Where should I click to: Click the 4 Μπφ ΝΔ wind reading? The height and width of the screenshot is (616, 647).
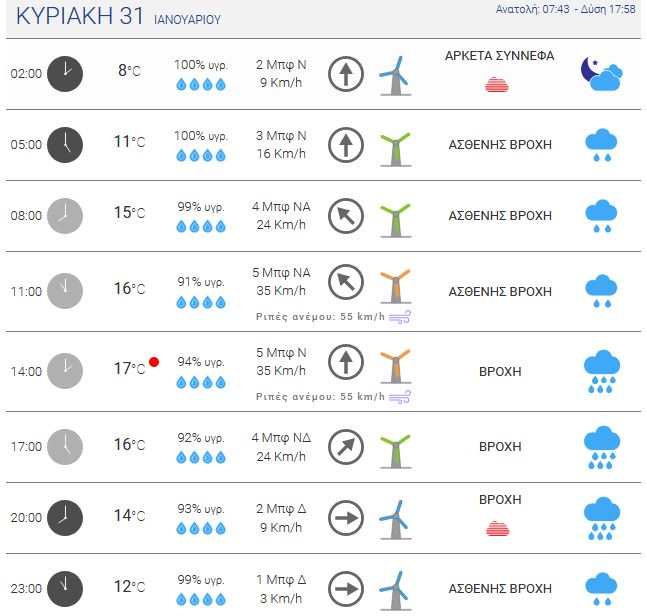[281, 438]
